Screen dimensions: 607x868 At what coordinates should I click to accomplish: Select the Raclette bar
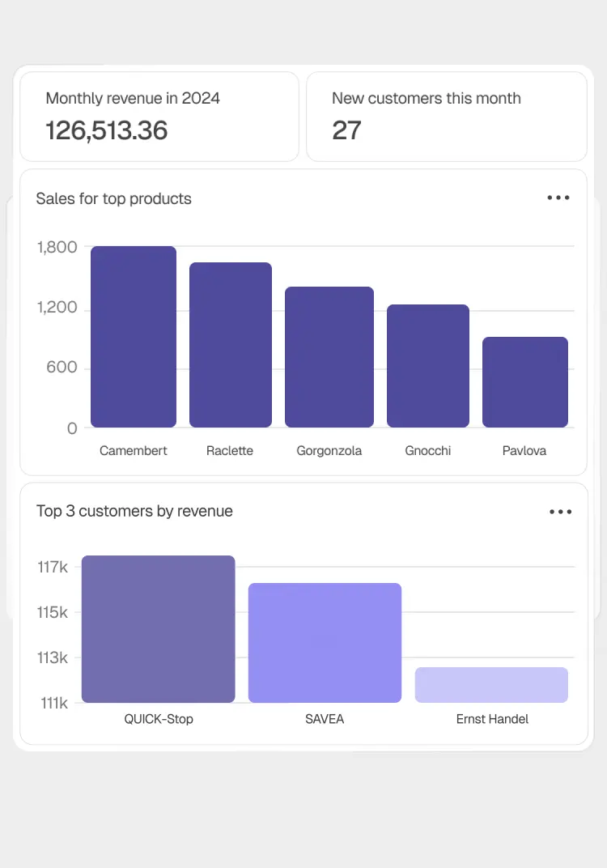click(231, 345)
